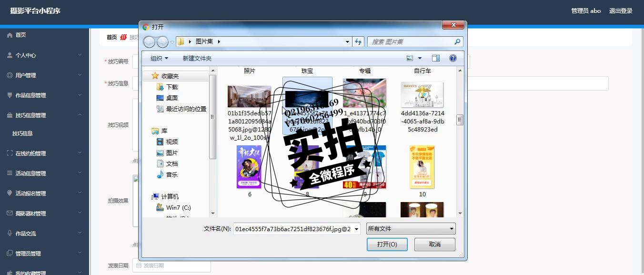Select the 01b1f35dedb57 jpg thumbnail
The width and height of the screenshot is (644, 275).
pos(250,97)
